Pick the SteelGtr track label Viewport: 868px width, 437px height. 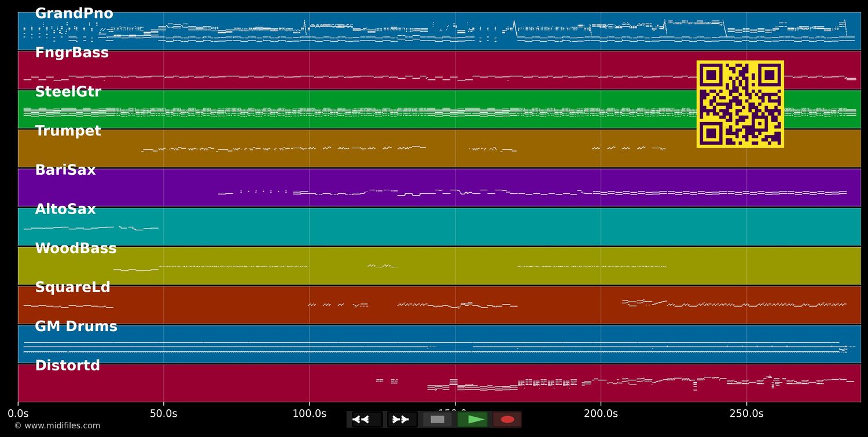tap(68, 92)
